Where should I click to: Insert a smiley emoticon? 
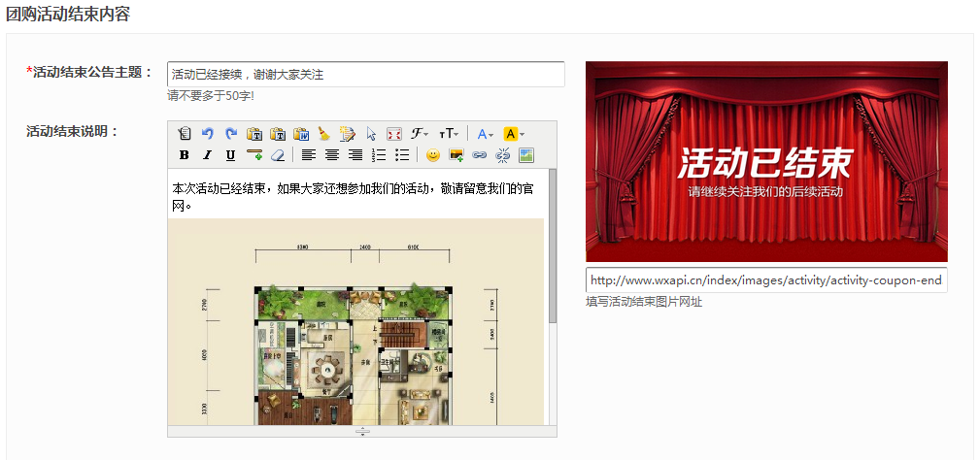click(x=433, y=155)
